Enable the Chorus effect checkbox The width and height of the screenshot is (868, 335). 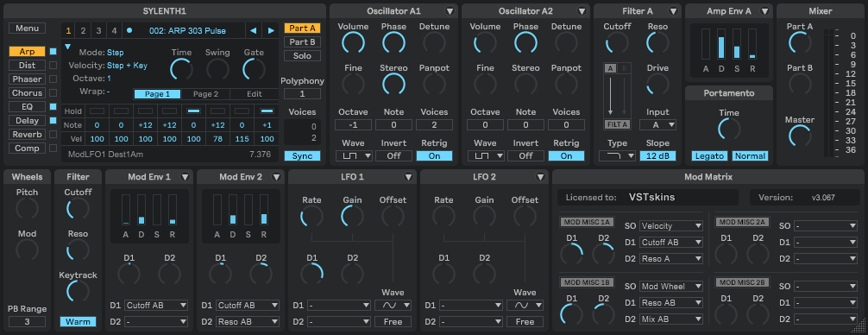point(53,93)
